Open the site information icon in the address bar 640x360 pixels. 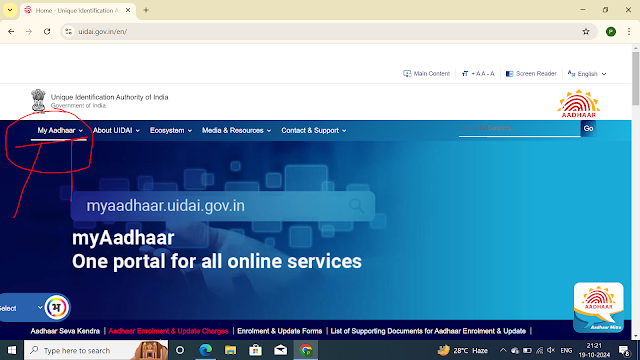coord(69,31)
